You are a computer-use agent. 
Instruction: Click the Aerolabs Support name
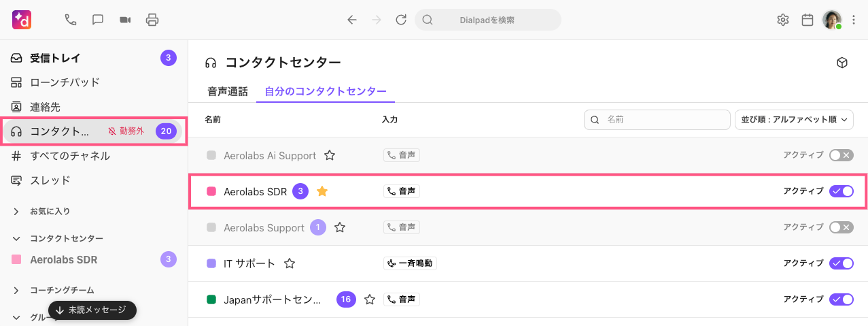pos(264,228)
